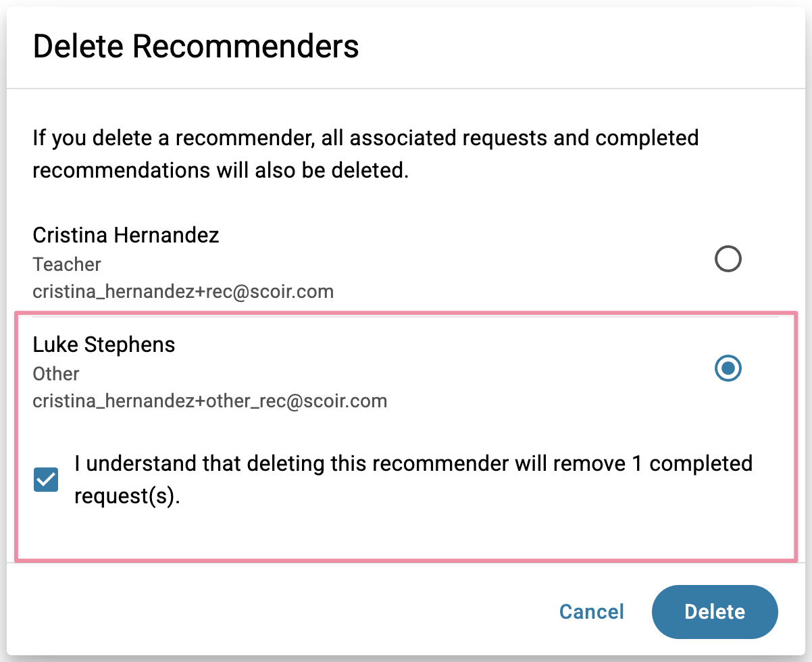Click the divider line above Luke Stephens

pos(405,316)
